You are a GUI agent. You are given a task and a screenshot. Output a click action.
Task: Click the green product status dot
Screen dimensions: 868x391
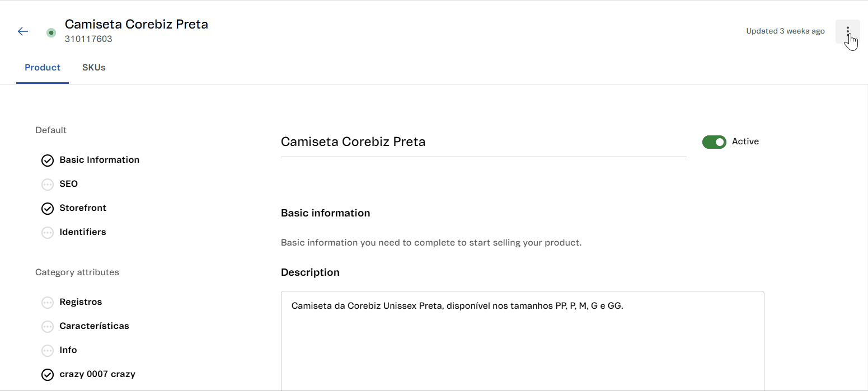pyautogui.click(x=51, y=32)
